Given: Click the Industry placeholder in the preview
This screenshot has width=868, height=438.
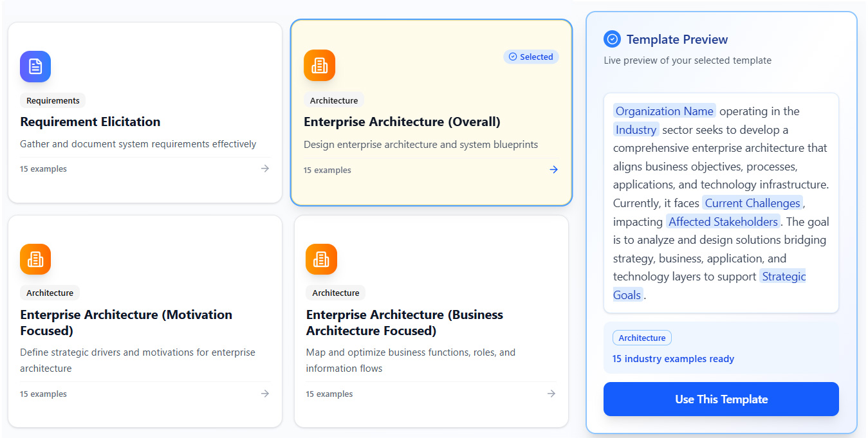Looking at the screenshot, I should click(636, 130).
